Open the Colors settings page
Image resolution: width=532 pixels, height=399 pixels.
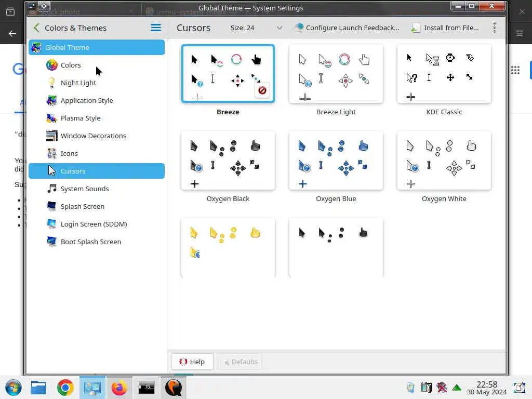tap(97, 65)
